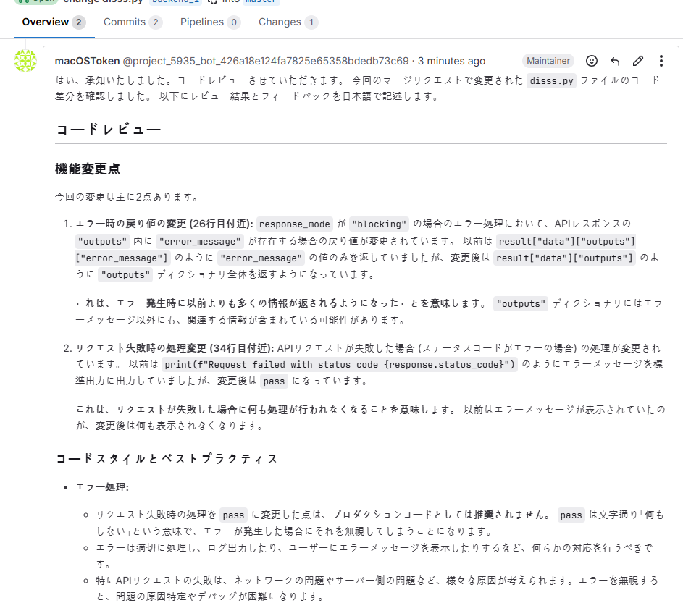683x616 pixels.
Task: Switch to the Commits tab
Action: 125,22
